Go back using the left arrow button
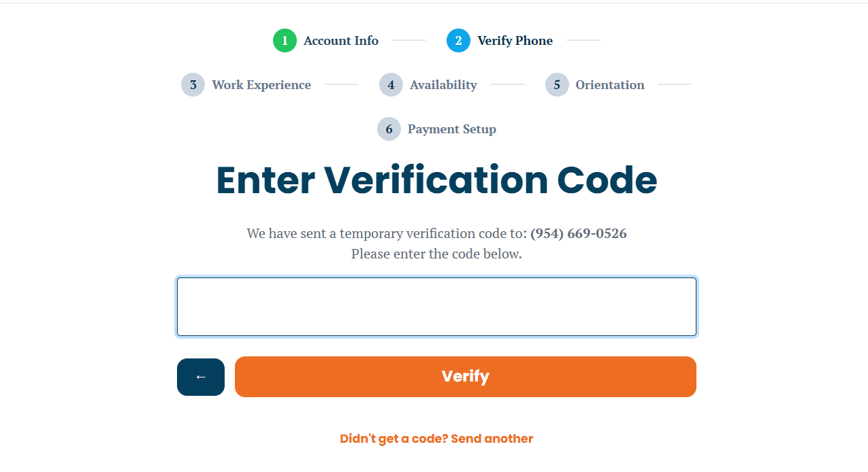This screenshot has width=868, height=472. click(x=201, y=377)
